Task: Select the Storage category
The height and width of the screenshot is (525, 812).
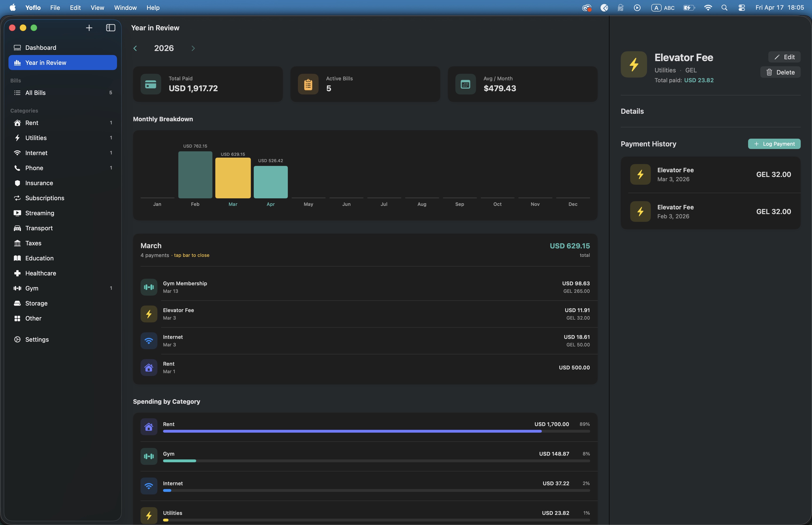Action: pyautogui.click(x=36, y=303)
